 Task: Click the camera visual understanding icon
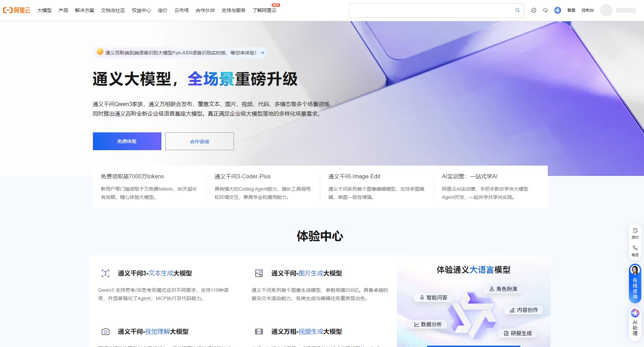point(106,332)
